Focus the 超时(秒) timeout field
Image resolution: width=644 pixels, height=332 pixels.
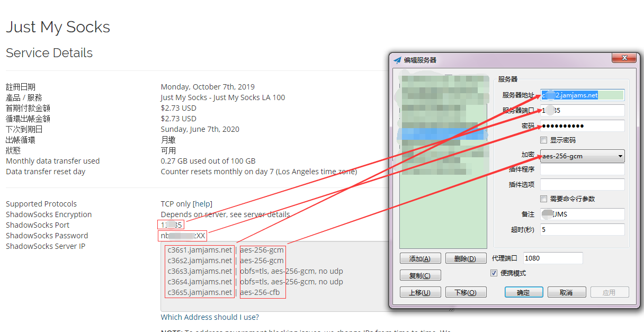(582, 230)
